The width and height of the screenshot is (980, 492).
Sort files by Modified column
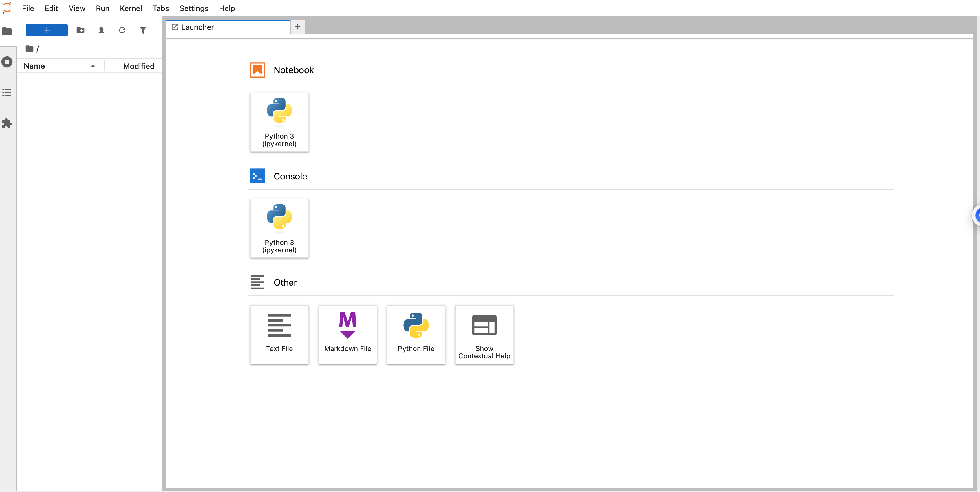(x=138, y=66)
